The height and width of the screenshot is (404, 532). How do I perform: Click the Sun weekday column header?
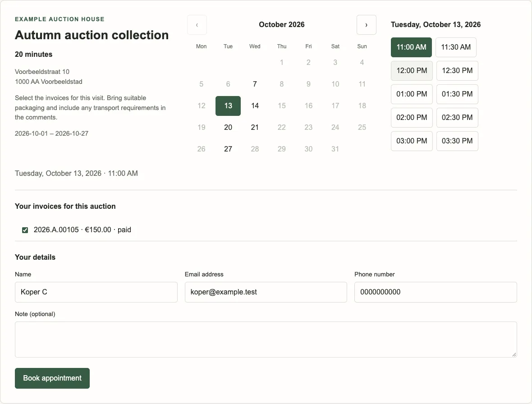tap(362, 46)
